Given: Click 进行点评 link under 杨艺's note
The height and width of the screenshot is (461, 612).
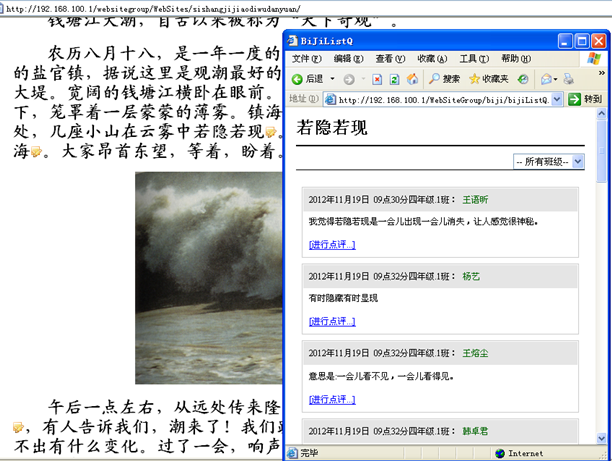Looking at the screenshot, I should click(332, 321).
